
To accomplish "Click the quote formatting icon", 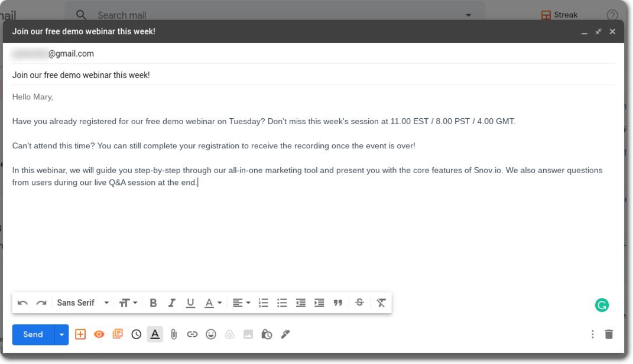I will click(338, 303).
